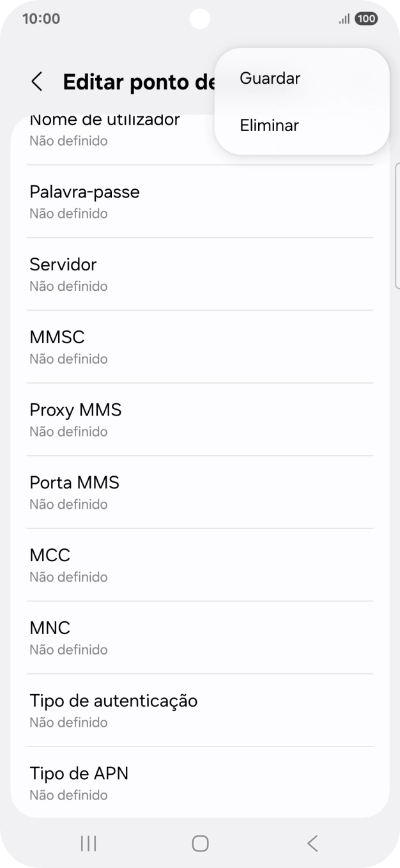
Task: Tap the back arrow in the header
Action: [36, 82]
